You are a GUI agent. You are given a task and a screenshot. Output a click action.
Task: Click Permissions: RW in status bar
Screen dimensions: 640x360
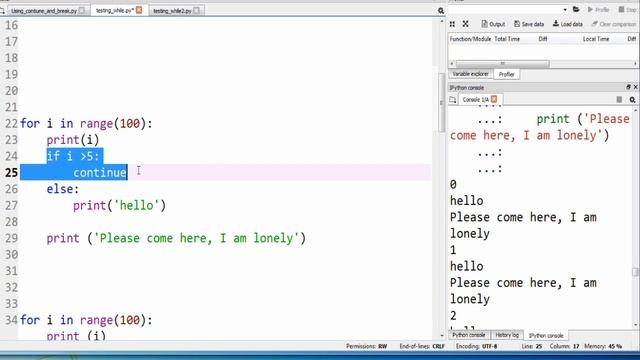tap(367, 346)
